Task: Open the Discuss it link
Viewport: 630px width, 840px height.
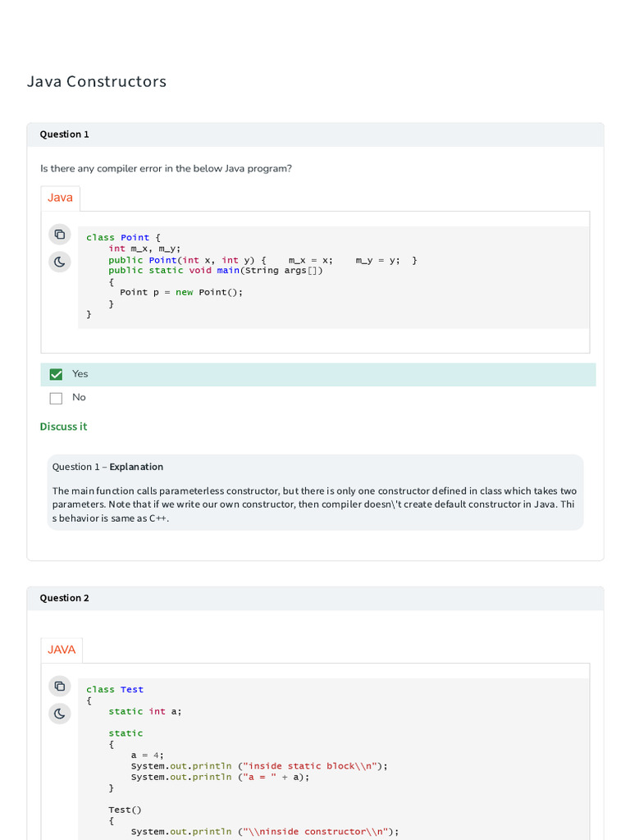Action: tap(63, 427)
